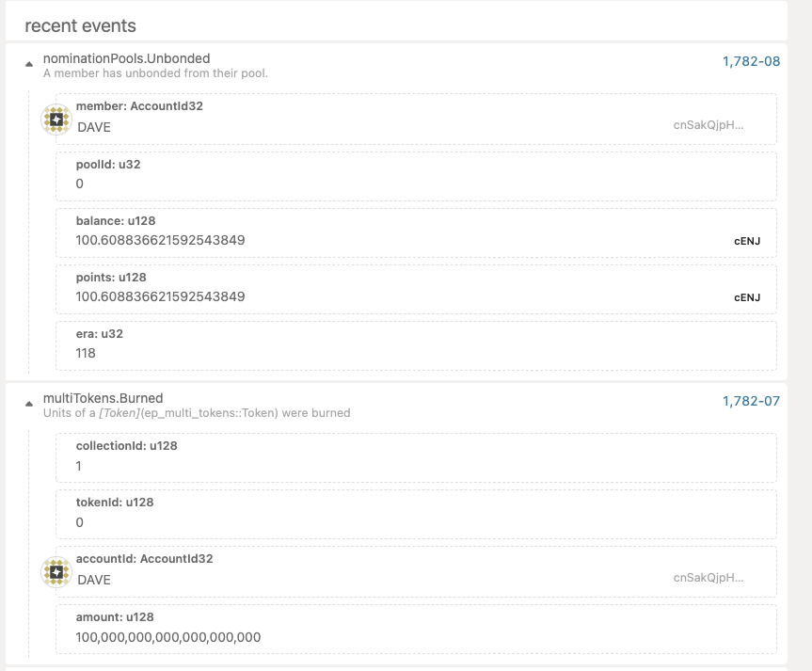The width and height of the screenshot is (812, 671).
Task: Click DAVE's identicon in the Unbonded event
Action: (56, 120)
